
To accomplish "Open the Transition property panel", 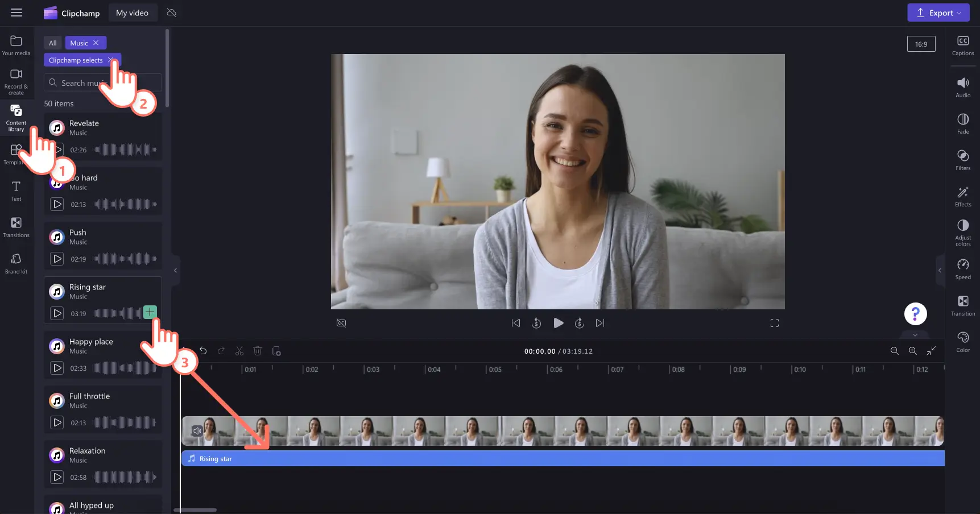I will coord(963,305).
